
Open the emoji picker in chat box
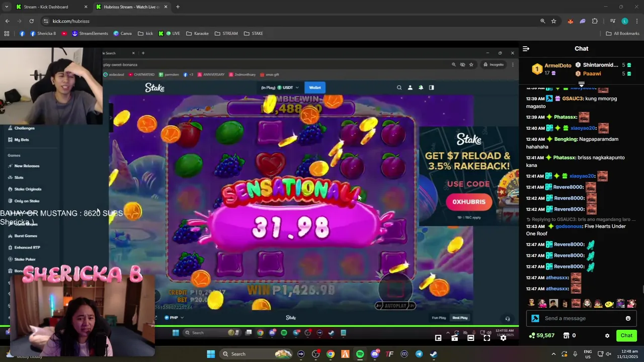coord(628,318)
